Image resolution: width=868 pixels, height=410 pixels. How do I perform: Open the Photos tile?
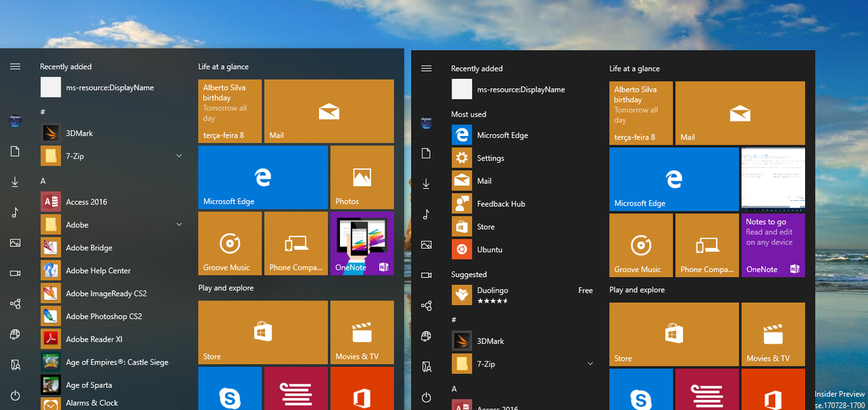(x=362, y=177)
